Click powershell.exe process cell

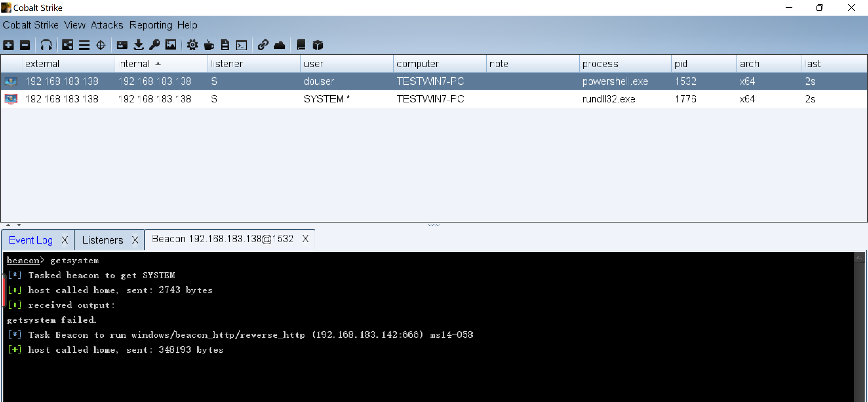pos(626,81)
